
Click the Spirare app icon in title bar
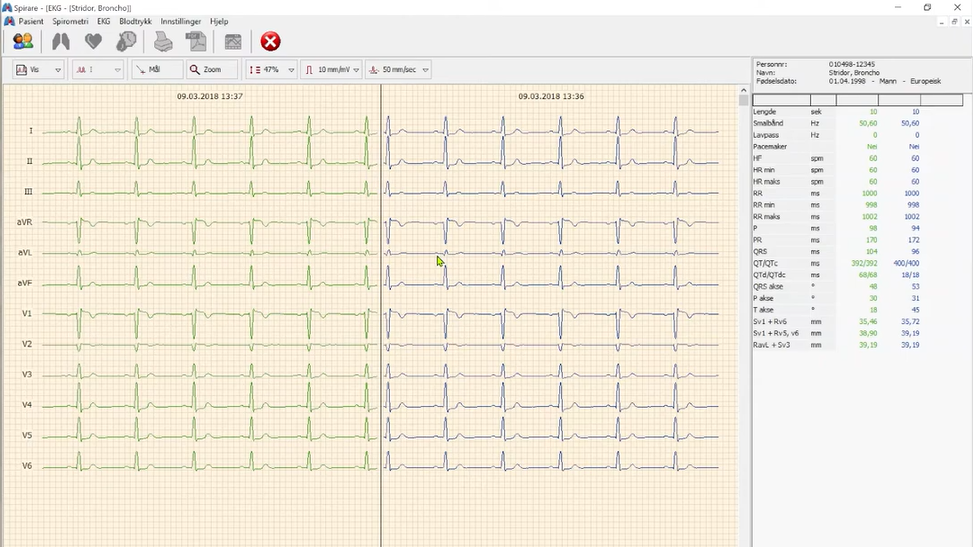(x=7, y=7)
